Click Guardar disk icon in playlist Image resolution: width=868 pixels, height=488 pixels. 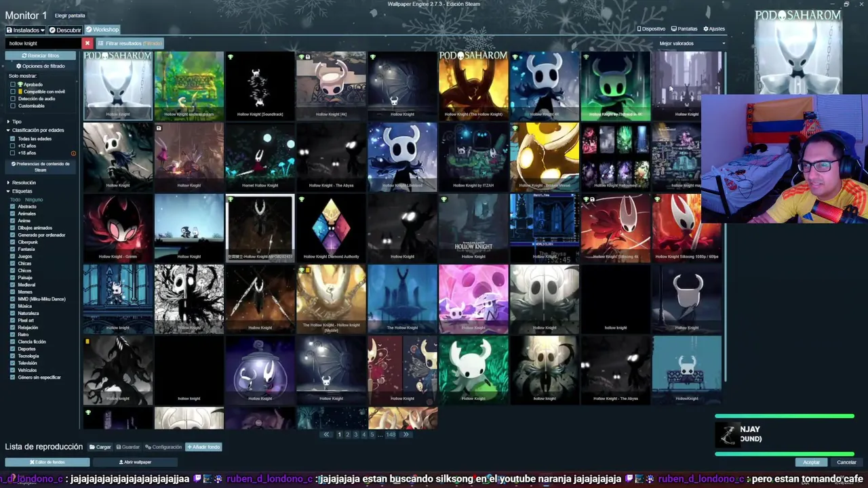128,447
